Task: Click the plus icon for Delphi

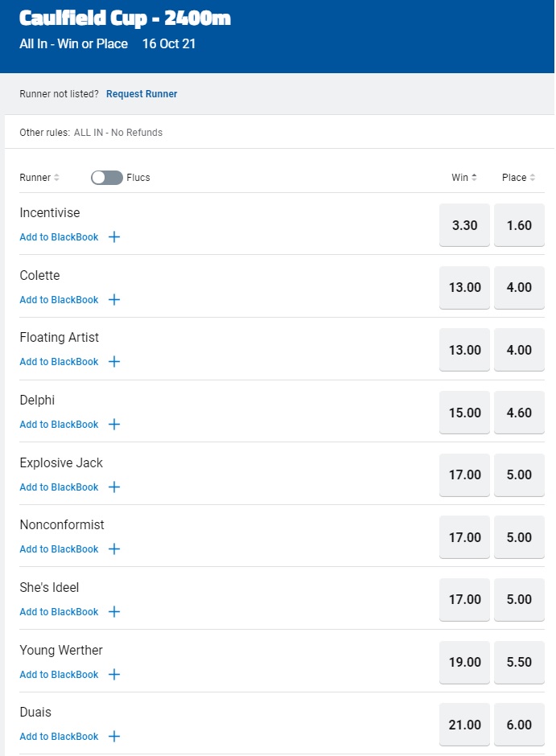Action: point(114,425)
